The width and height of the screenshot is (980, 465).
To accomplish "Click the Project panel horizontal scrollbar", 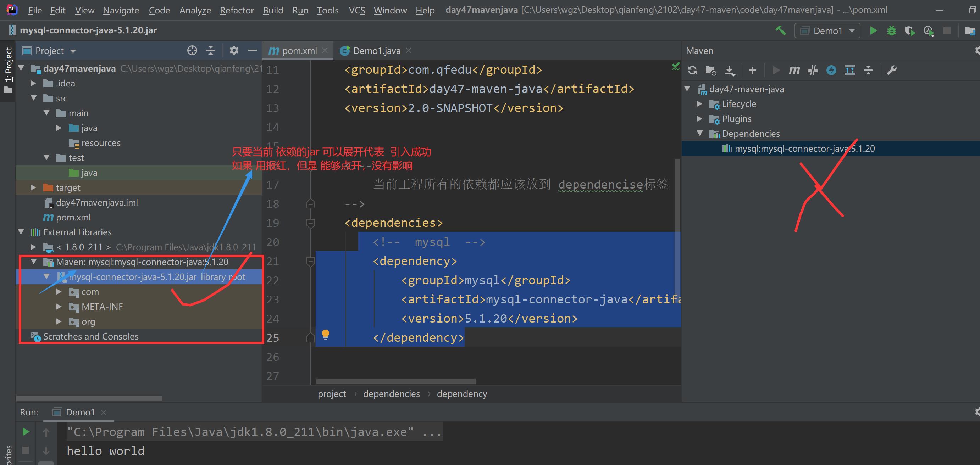I will coord(89,398).
